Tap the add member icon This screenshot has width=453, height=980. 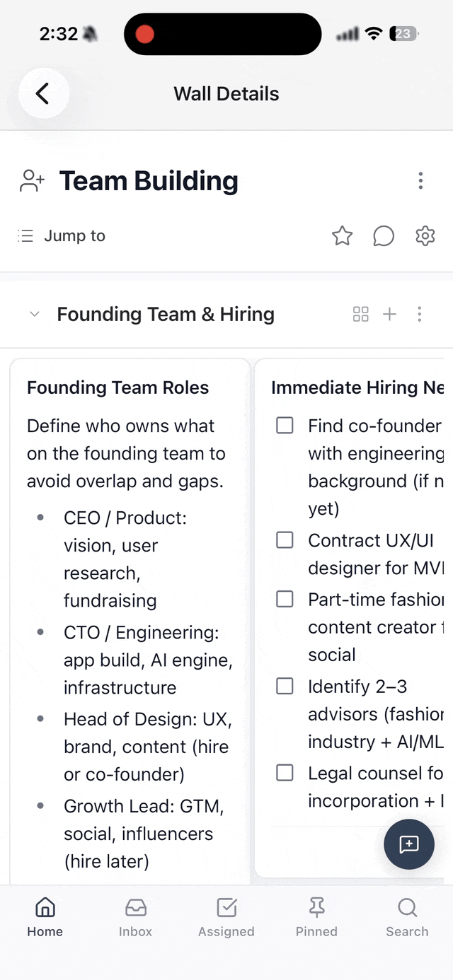tap(32, 181)
